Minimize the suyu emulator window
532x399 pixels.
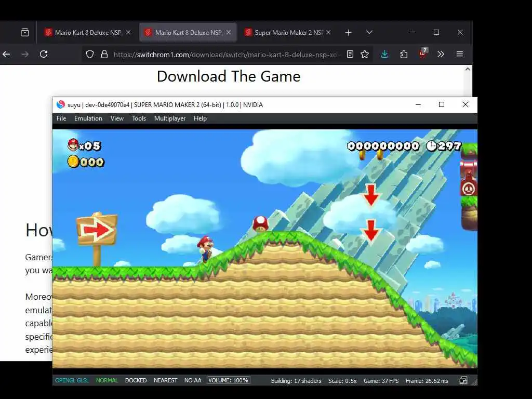pyautogui.click(x=418, y=104)
